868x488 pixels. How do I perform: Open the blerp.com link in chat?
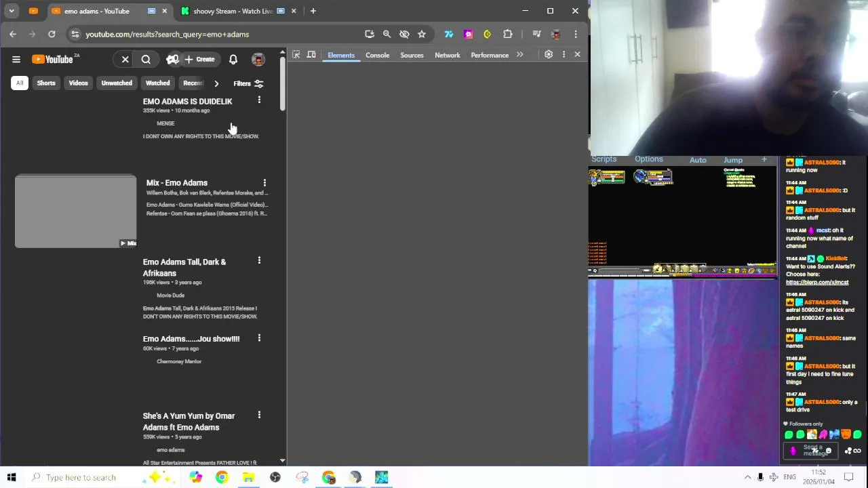[x=817, y=282]
